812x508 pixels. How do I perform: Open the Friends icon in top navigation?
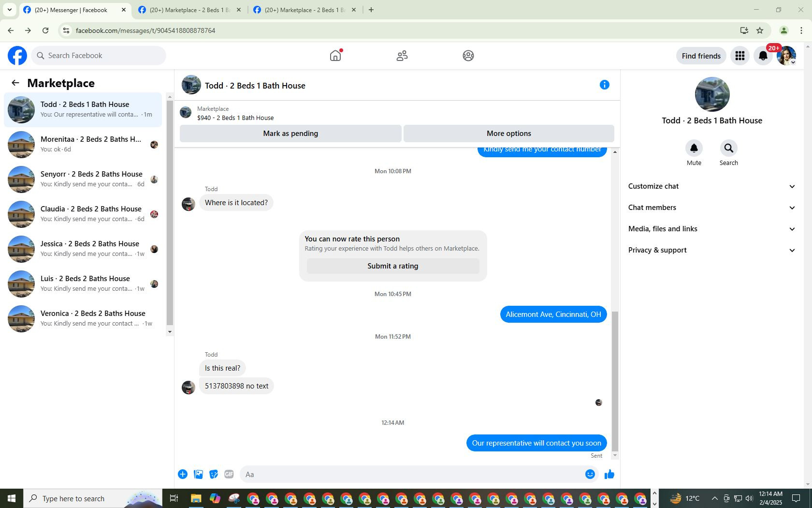tap(402, 56)
